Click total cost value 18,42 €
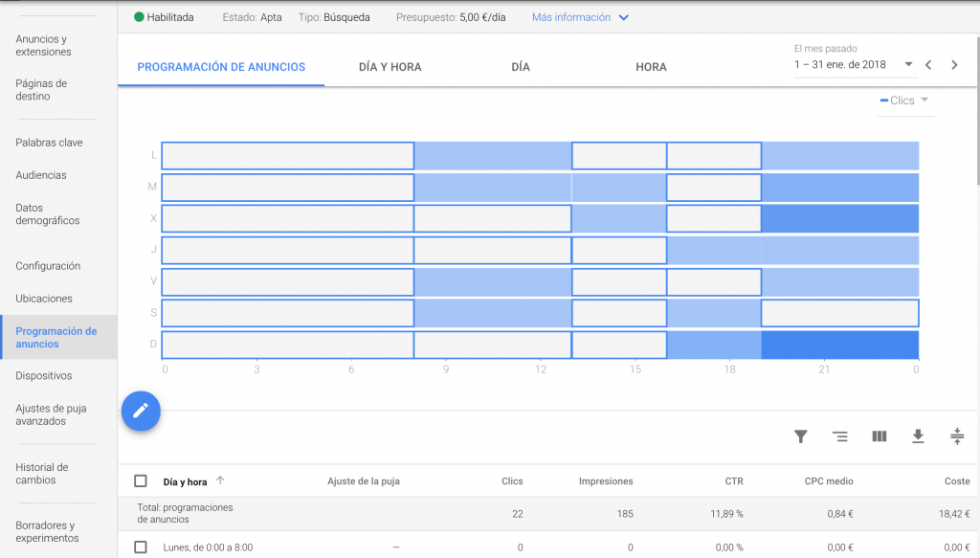Image resolution: width=980 pixels, height=558 pixels. tap(954, 514)
